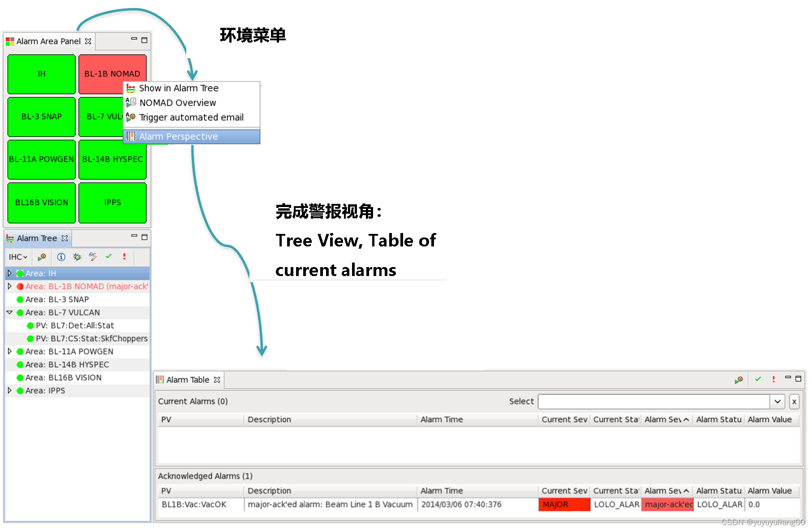812x531 pixels.
Task: Close the Alarm Area Panel tab
Action: pos(88,41)
